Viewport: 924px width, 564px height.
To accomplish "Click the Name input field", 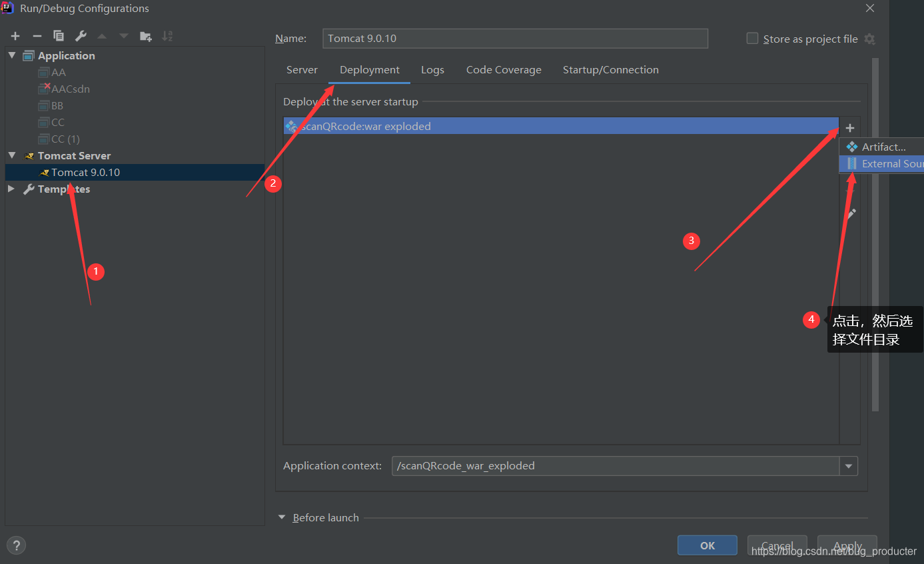I will (515, 39).
